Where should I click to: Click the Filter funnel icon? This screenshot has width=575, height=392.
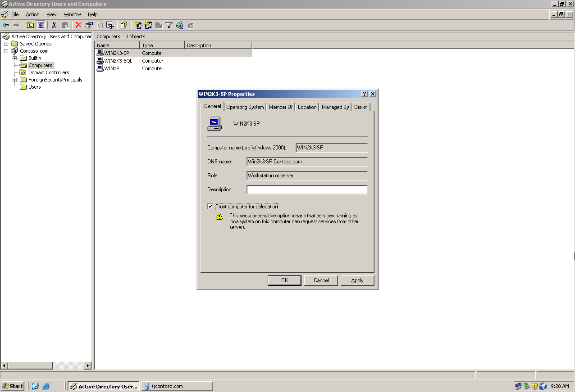[169, 25]
